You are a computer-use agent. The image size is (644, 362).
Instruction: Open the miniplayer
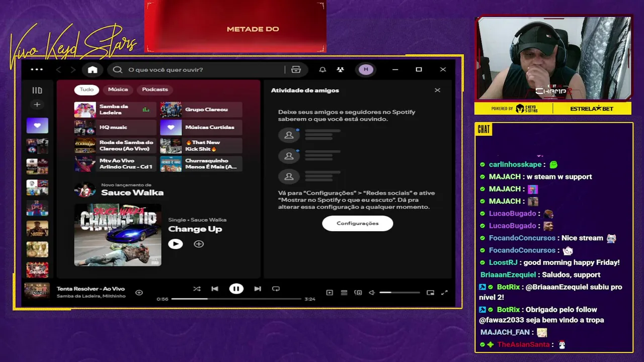(430, 293)
